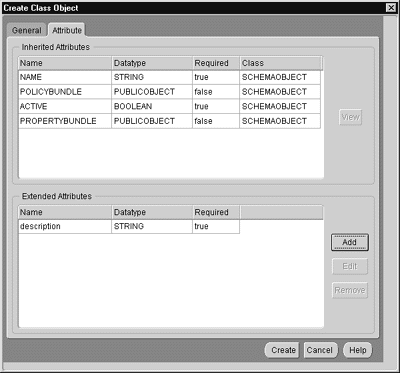Click the grayed-out Remove button
400x373 pixels.
coord(350,290)
